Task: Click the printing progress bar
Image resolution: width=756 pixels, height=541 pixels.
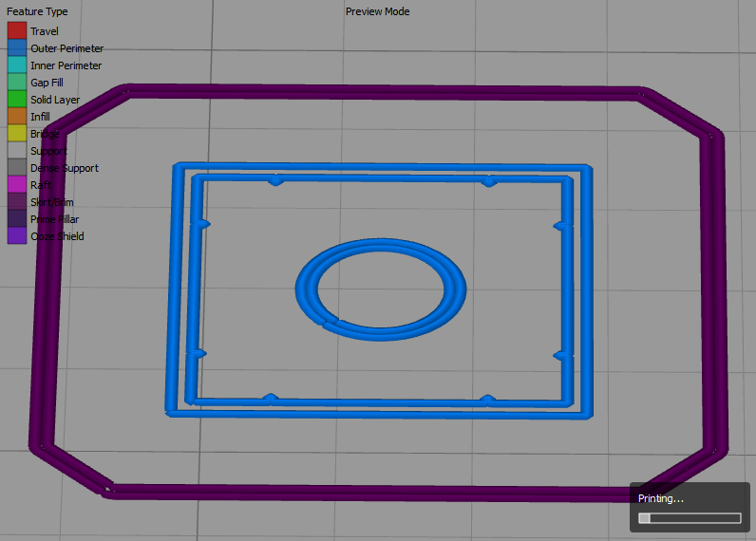Action: pyautogui.click(x=690, y=518)
